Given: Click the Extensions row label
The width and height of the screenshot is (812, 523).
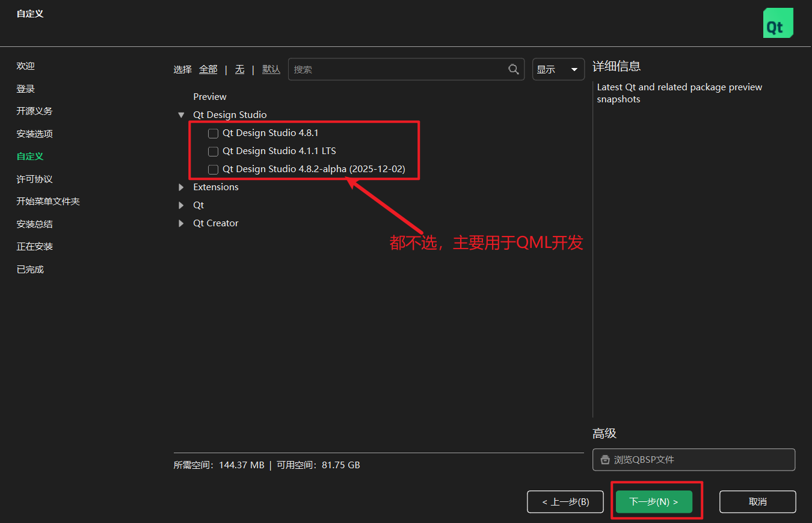Looking at the screenshot, I should [216, 187].
